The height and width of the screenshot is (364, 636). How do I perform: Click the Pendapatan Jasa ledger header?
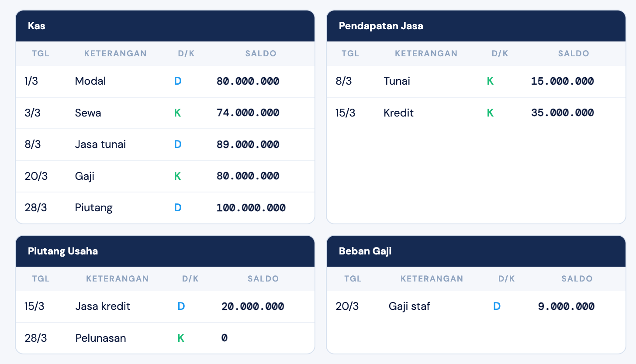pos(381,26)
